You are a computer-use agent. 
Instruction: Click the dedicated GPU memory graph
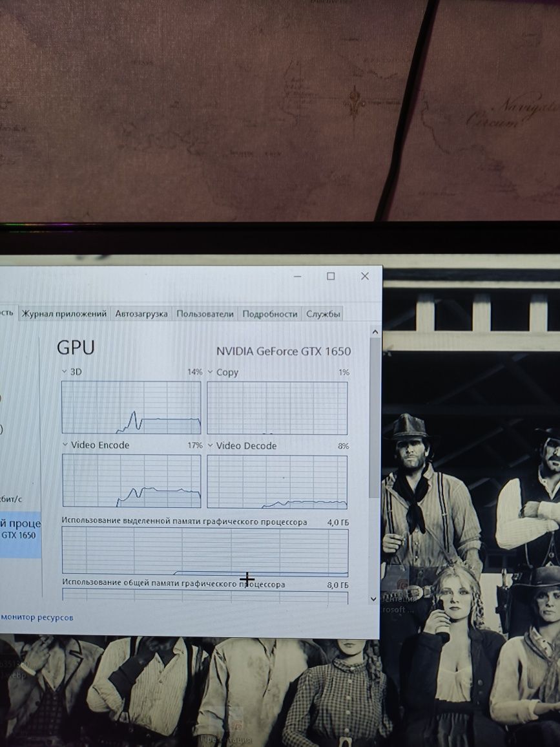[x=205, y=551]
